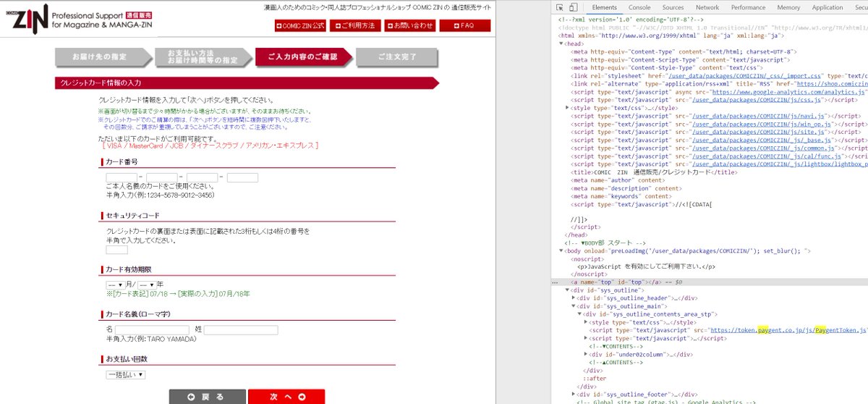Select the title element row
The image size is (868, 404).
pyautogui.click(x=655, y=172)
